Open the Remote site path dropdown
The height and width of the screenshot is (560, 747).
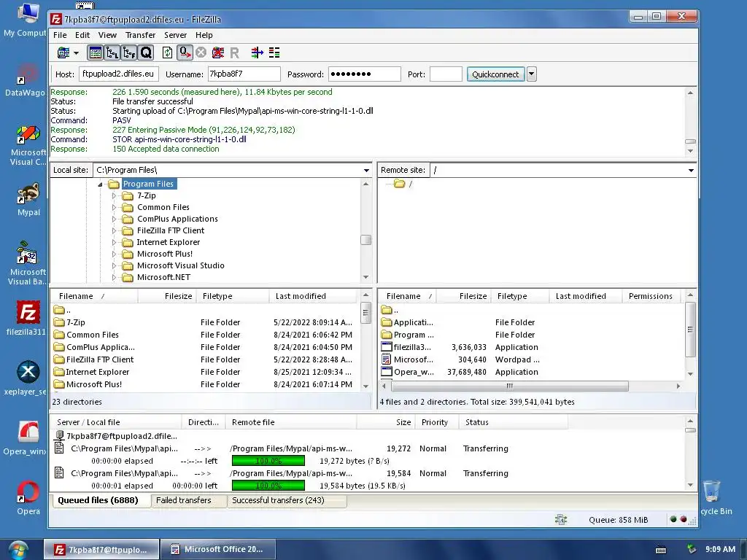point(691,170)
